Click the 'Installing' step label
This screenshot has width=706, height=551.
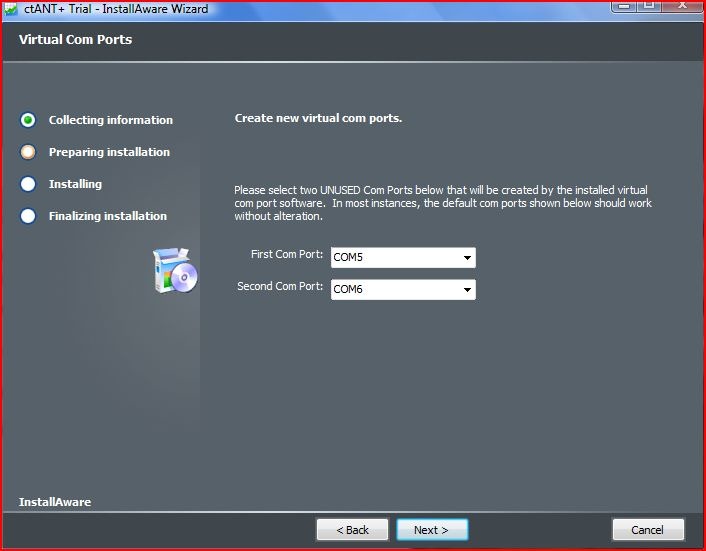(75, 184)
